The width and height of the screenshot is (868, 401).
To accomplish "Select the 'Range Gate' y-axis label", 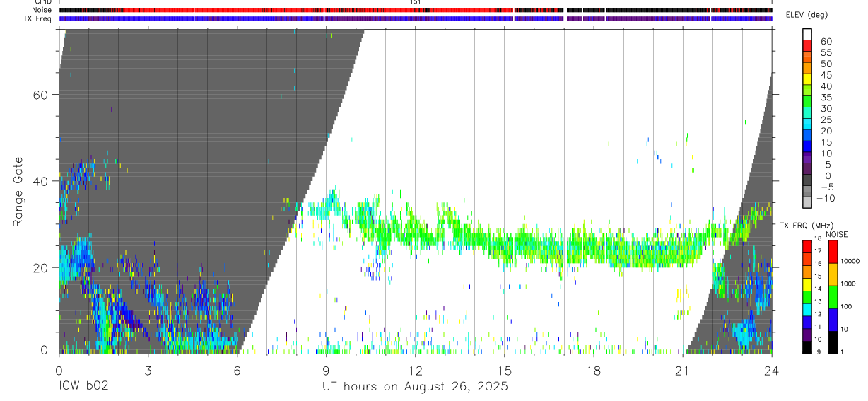I will (x=19, y=192).
